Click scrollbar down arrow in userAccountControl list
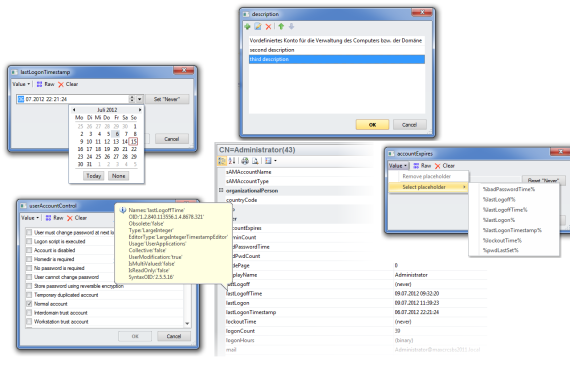Viewport: 570px width, 368px height. (187, 324)
